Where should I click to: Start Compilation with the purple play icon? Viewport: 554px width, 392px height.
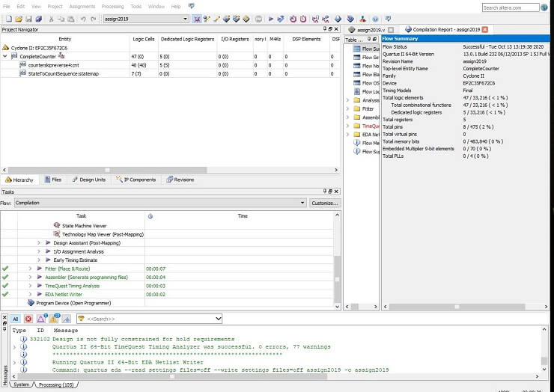[x=271, y=19]
